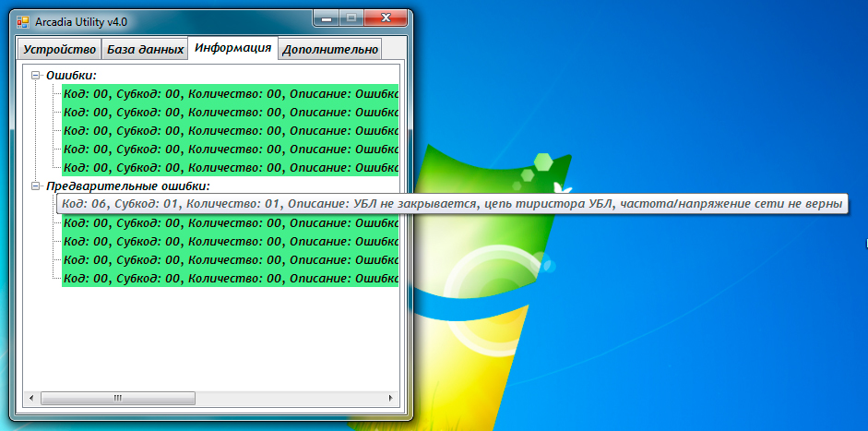The image size is (868, 431).
Task: Collapse the Предварительные ошибки tree node
Action: [35, 186]
